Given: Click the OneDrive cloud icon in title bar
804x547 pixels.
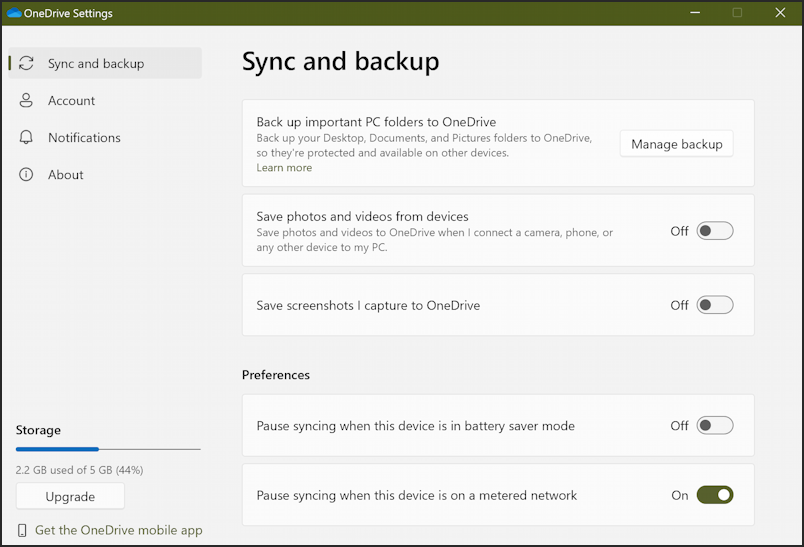Looking at the screenshot, I should [x=14, y=13].
